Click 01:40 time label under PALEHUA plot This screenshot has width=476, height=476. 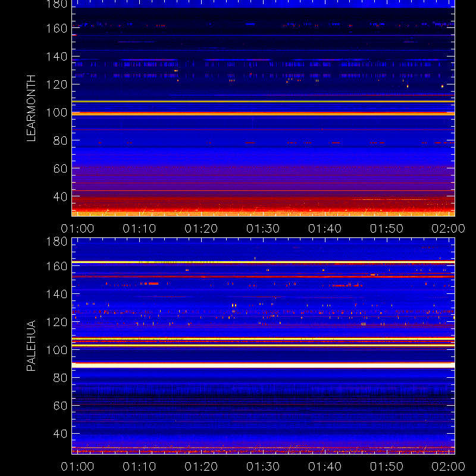pos(325,466)
